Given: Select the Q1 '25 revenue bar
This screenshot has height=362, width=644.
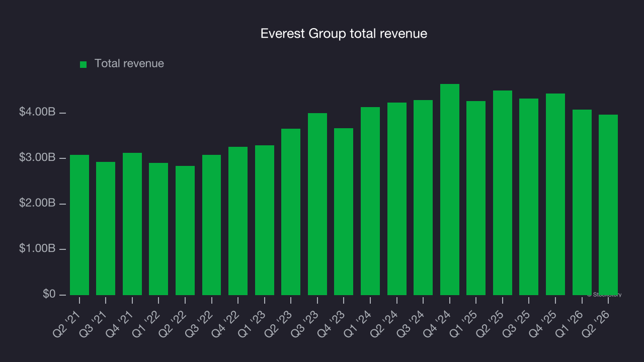Looking at the screenshot, I should pyautogui.click(x=476, y=198).
